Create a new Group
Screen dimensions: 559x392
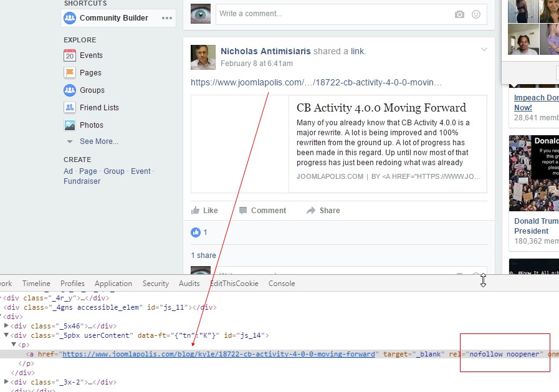[113, 171]
